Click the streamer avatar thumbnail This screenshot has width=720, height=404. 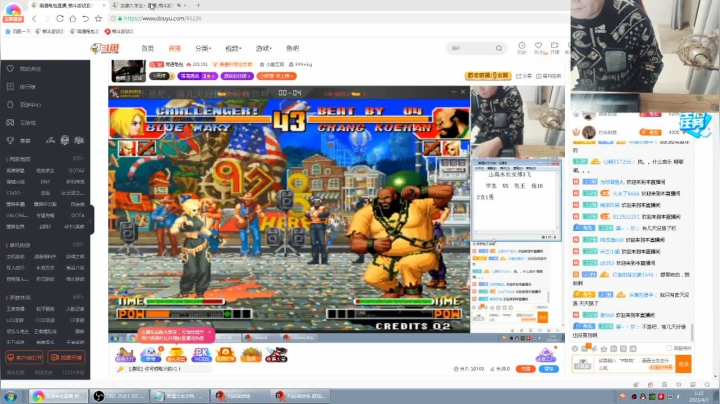129,71
